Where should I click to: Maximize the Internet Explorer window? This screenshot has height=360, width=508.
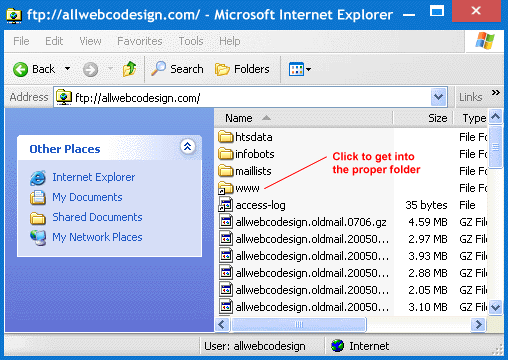point(437,11)
